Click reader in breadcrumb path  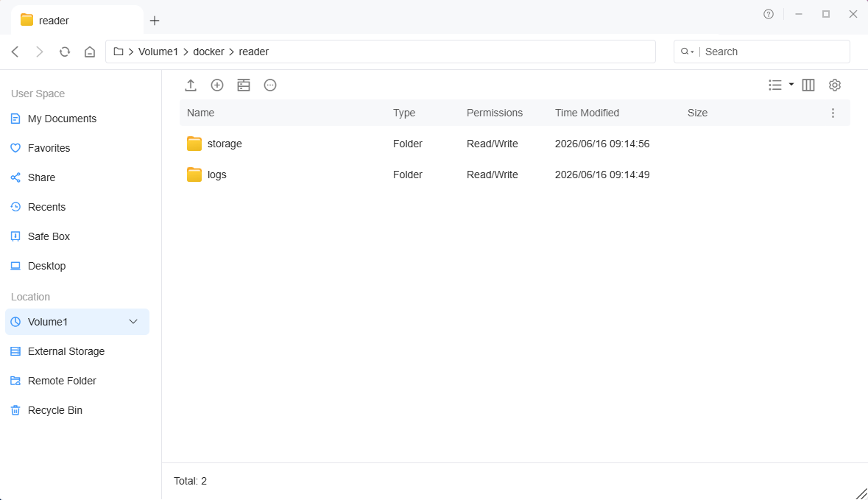pyautogui.click(x=253, y=52)
